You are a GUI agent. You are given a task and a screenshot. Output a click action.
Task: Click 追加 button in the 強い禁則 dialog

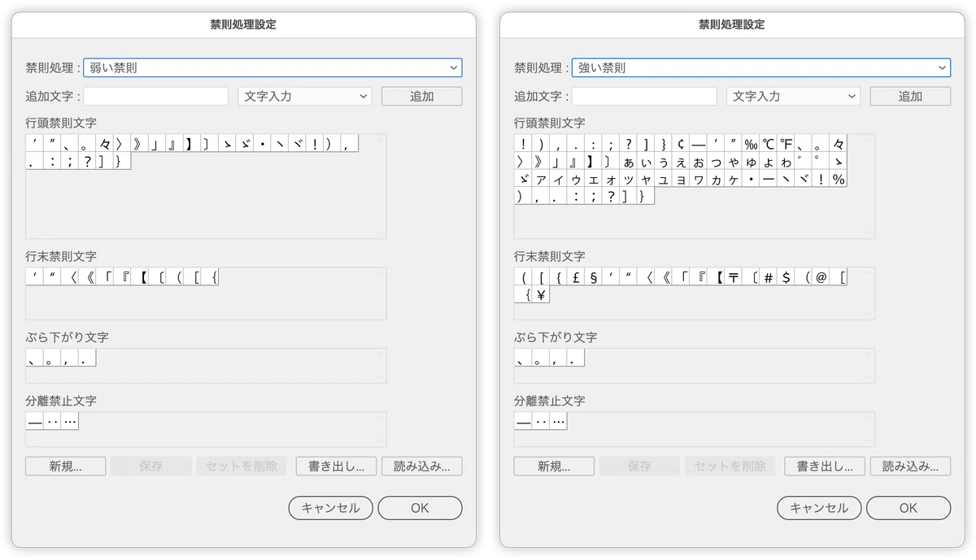[x=910, y=96]
